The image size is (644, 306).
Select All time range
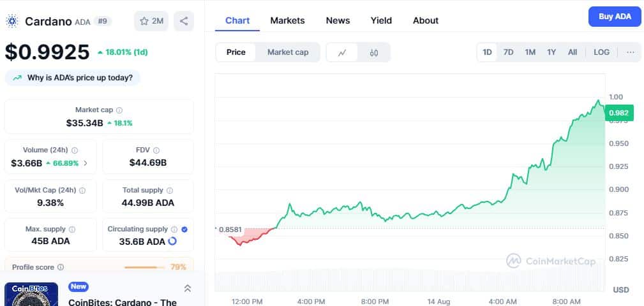point(573,52)
